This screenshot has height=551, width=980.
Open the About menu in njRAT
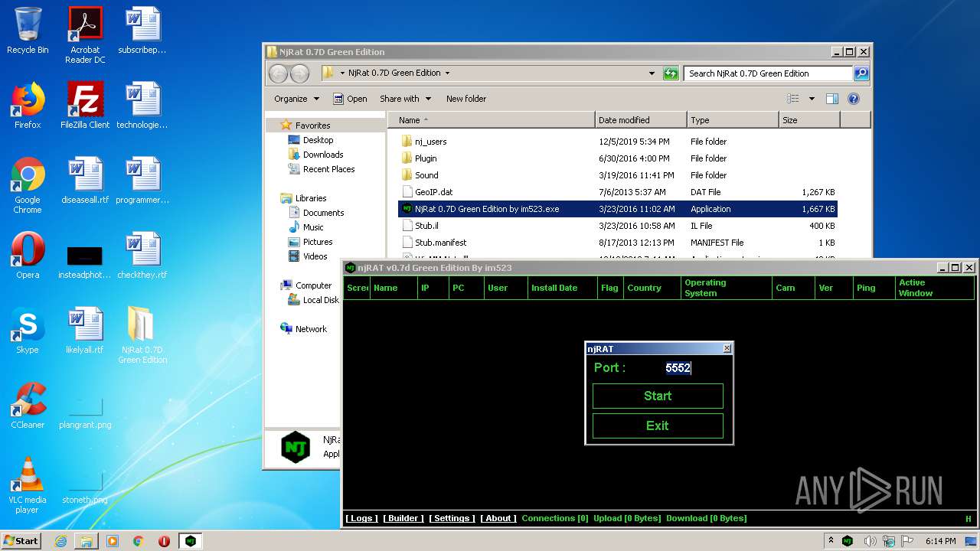coord(498,518)
